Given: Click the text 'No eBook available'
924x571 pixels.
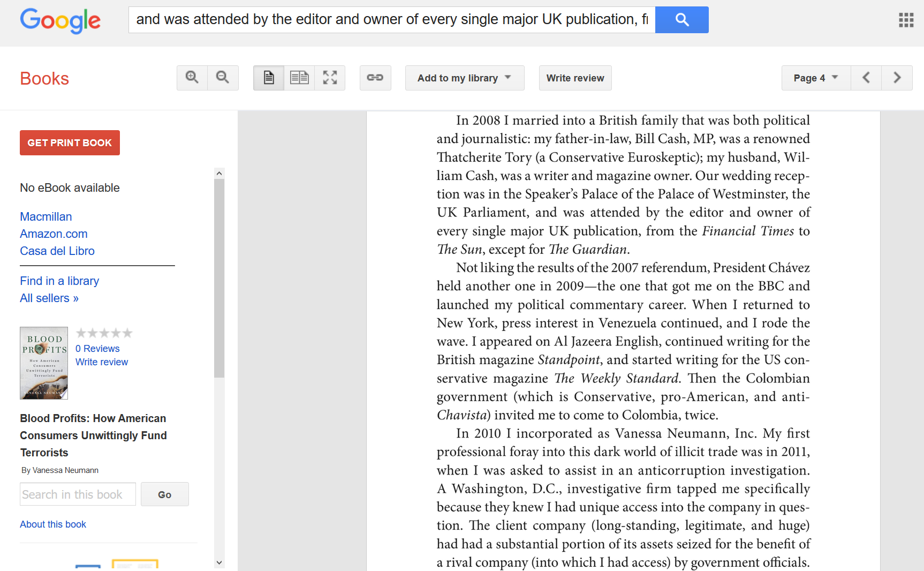Looking at the screenshot, I should point(70,188).
